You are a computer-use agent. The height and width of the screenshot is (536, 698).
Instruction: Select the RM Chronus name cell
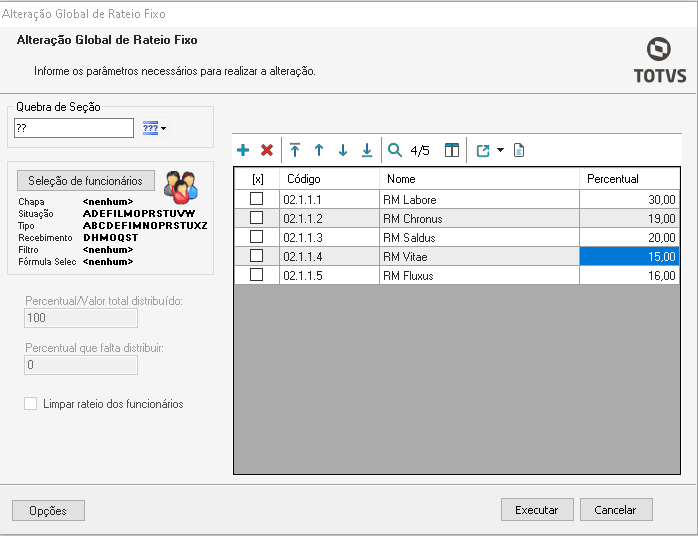pyautogui.click(x=479, y=219)
